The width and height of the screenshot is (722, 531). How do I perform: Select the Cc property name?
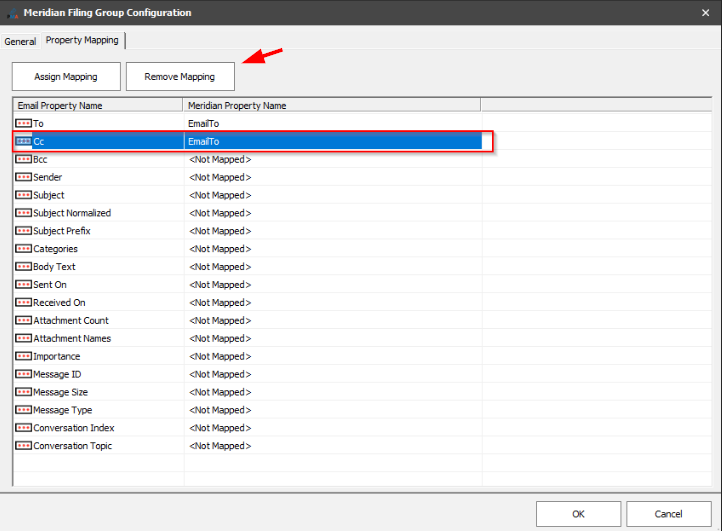coord(39,141)
